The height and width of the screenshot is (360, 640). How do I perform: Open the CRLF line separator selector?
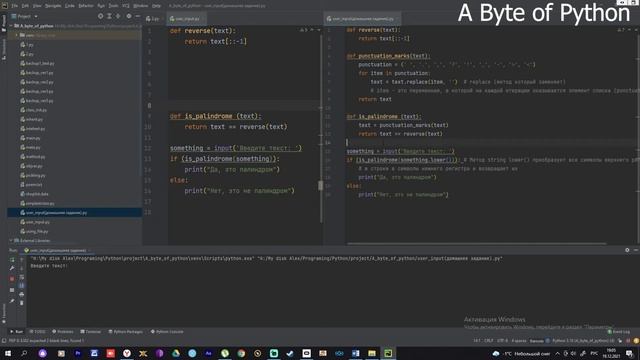pyautogui.click(x=489, y=341)
